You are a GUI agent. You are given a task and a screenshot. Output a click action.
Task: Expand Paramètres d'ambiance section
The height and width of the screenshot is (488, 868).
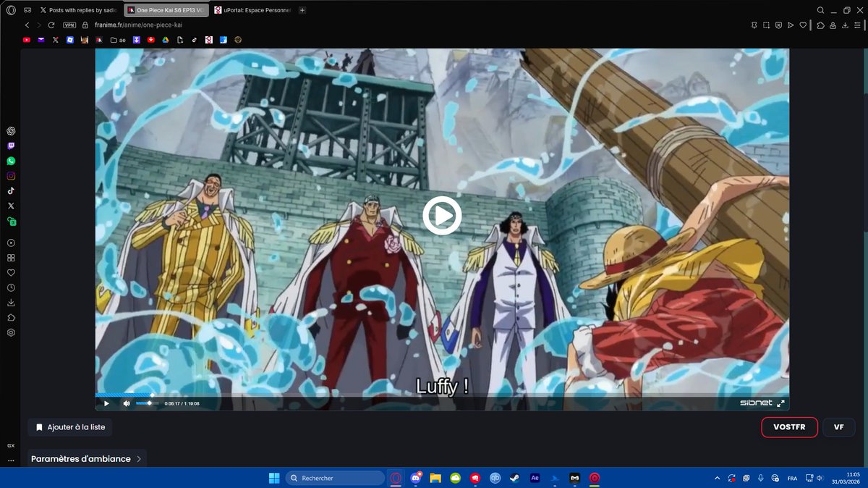(x=87, y=459)
